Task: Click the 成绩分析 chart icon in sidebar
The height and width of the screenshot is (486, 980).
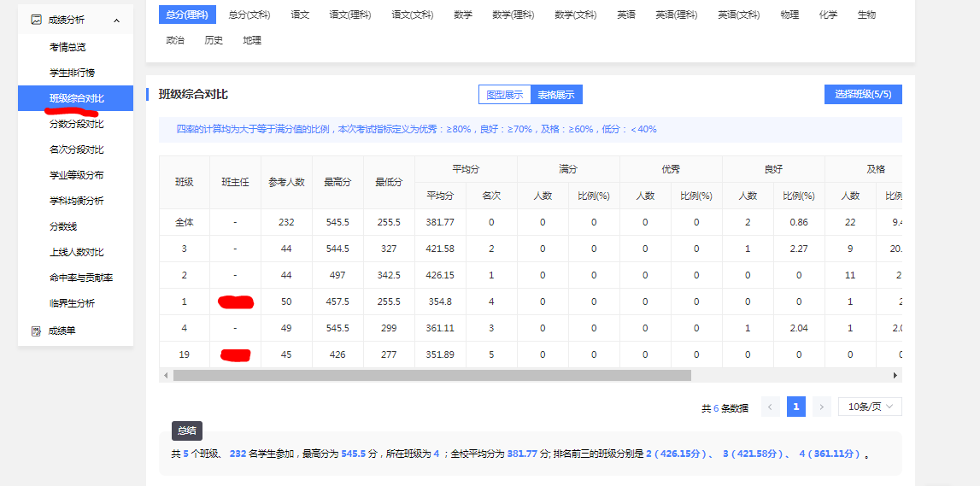Action: 36,20
